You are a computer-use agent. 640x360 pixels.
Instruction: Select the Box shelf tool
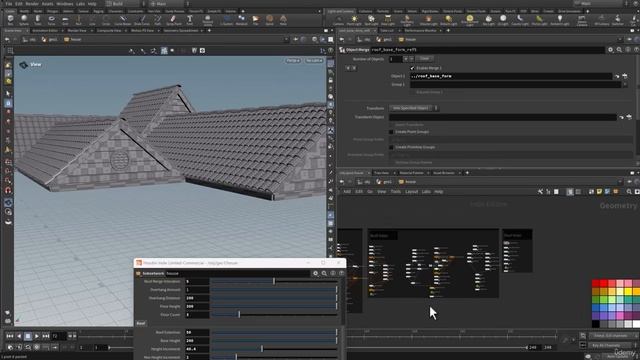11,20
